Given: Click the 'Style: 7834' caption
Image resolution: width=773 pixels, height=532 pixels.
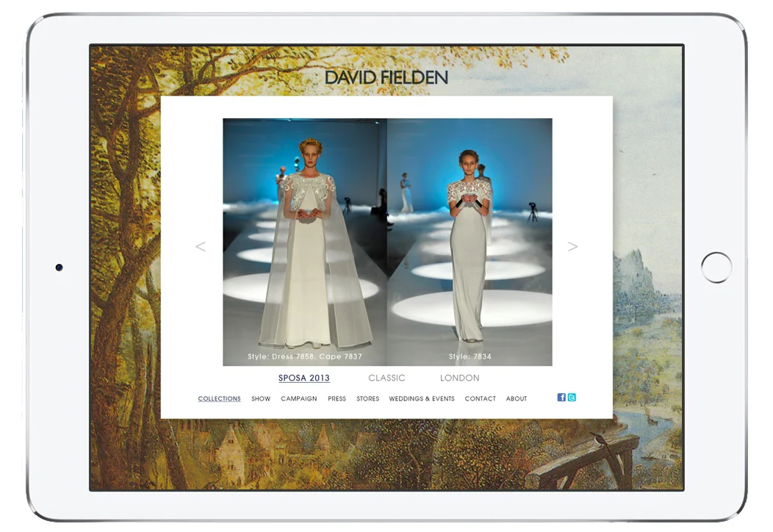Looking at the screenshot, I should coord(470,356).
